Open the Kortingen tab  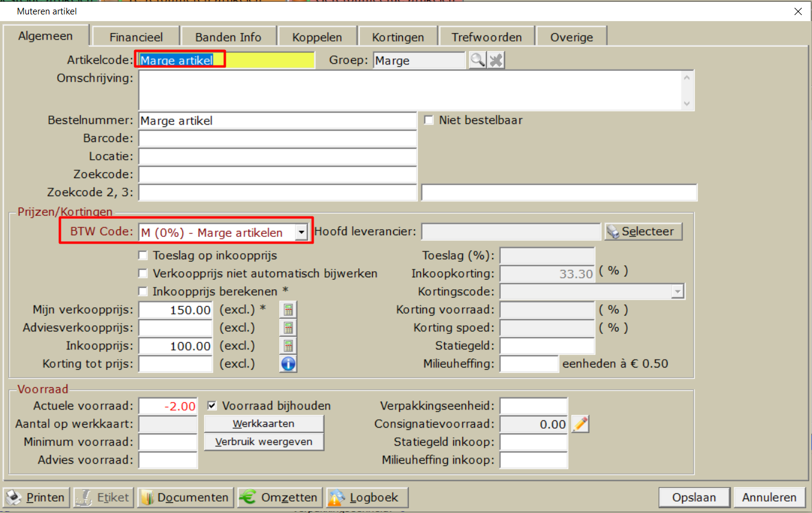pyautogui.click(x=398, y=37)
